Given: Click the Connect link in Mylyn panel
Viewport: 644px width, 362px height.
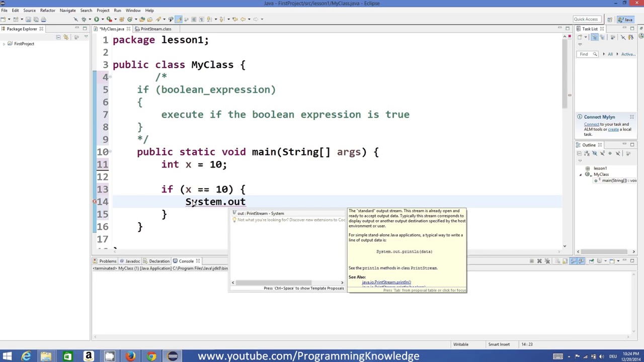Looking at the screenshot, I should point(591,124).
